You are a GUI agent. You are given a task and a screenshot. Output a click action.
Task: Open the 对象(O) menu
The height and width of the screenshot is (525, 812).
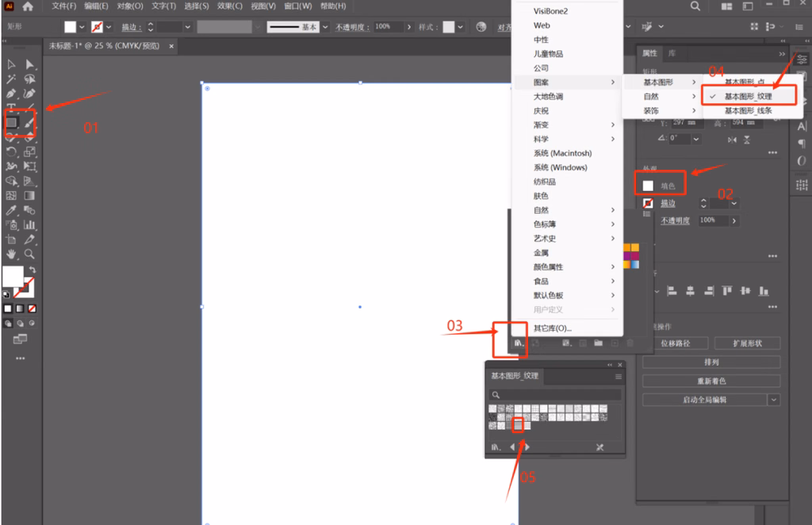pos(129,6)
